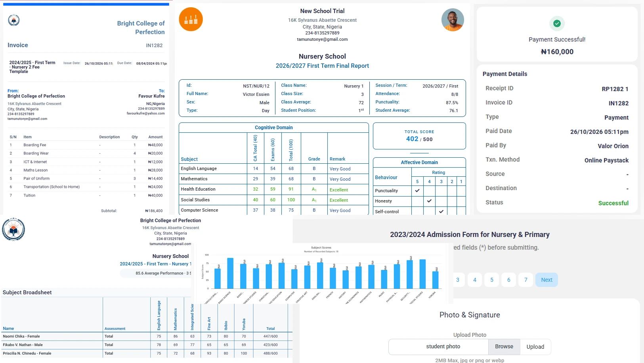Click the Honesty rating 4 checkmark
The image size is (644, 363).
coord(429,201)
